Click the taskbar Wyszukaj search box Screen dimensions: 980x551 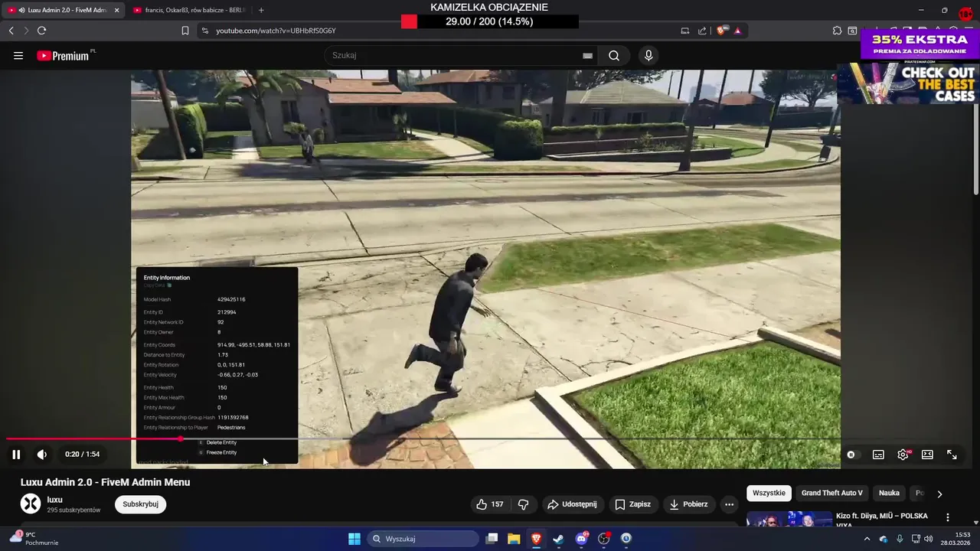tap(423, 539)
